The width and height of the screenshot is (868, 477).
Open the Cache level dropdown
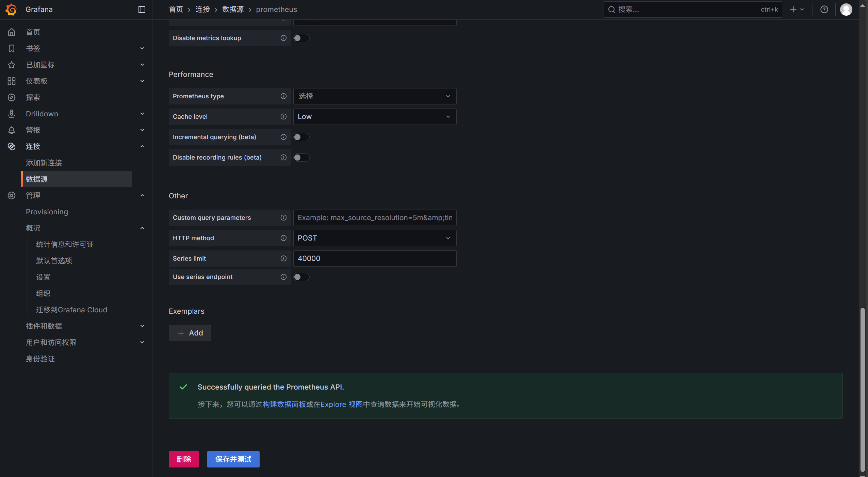(375, 117)
